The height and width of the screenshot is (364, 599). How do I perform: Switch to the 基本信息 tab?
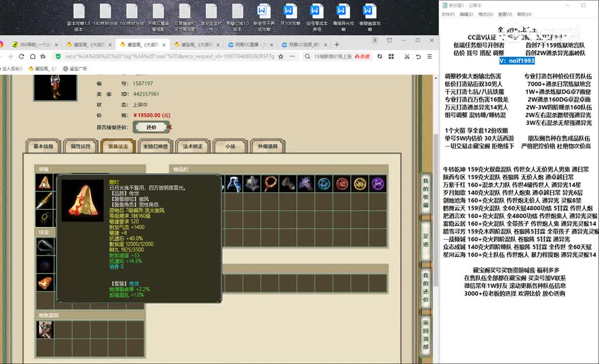click(43, 146)
